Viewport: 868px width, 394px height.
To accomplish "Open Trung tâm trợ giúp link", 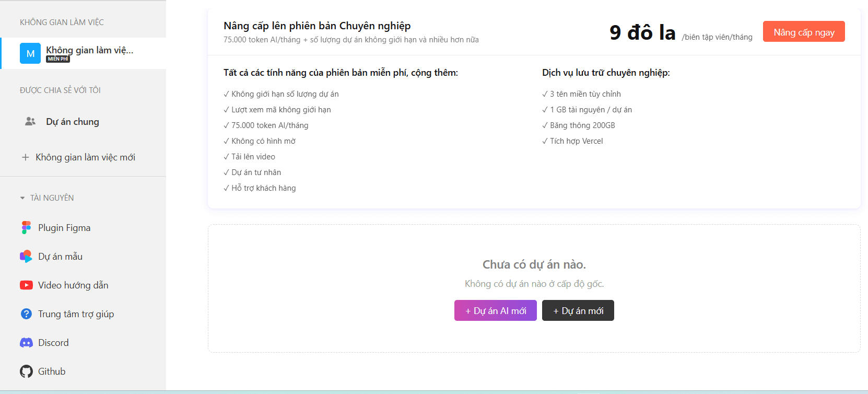I will (x=76, y=314).
